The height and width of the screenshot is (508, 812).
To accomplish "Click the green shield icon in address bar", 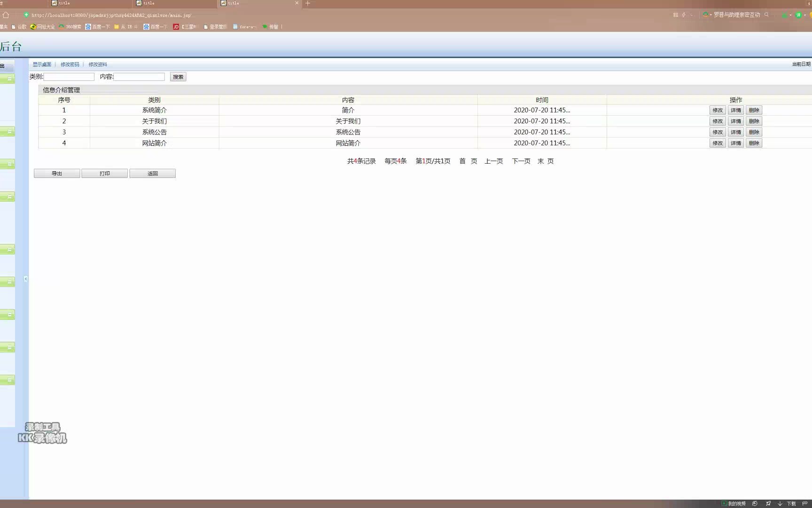I will (26, 15).
